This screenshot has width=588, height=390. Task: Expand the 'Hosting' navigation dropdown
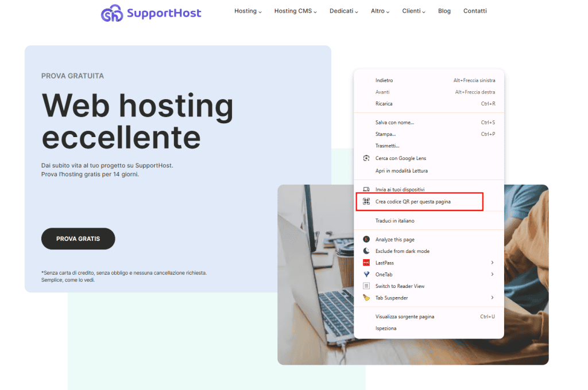point(246,10)
